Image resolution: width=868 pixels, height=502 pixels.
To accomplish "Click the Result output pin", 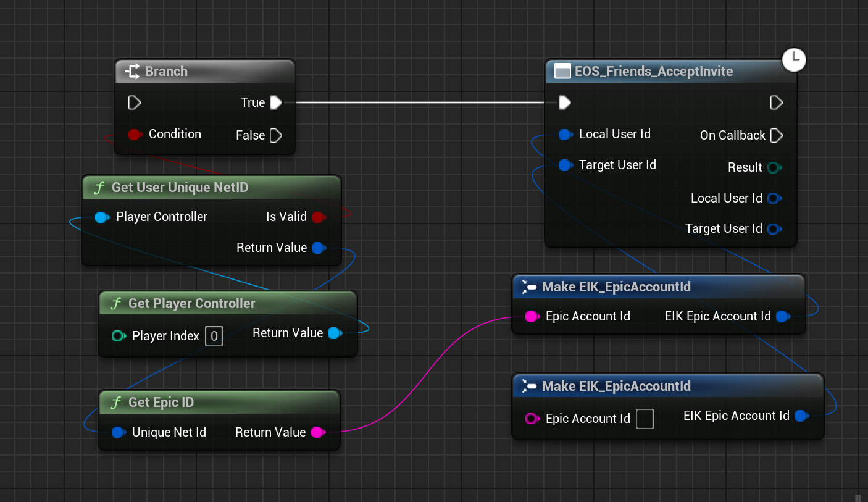I will (774, 167).
